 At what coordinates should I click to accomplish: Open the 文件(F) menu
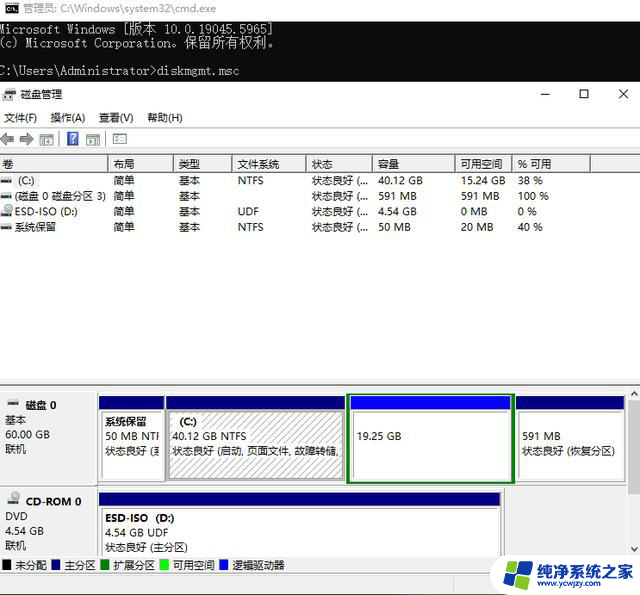tap(20, 118)
